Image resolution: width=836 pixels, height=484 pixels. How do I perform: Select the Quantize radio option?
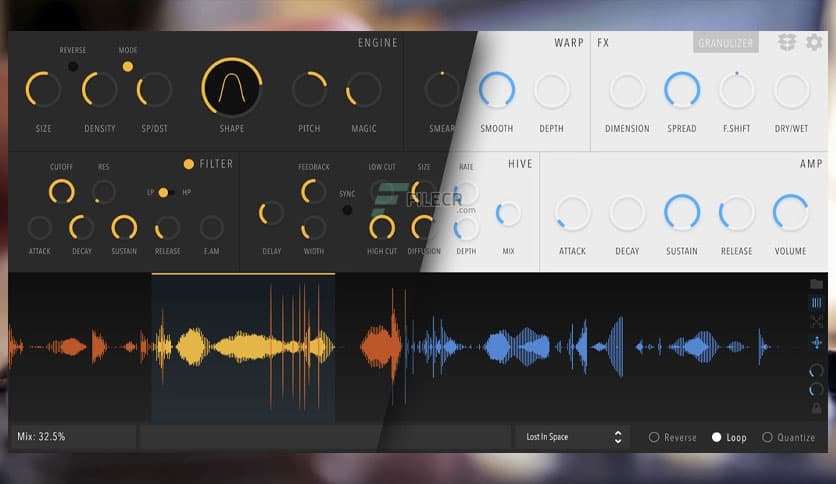click(x=789, y=437)
